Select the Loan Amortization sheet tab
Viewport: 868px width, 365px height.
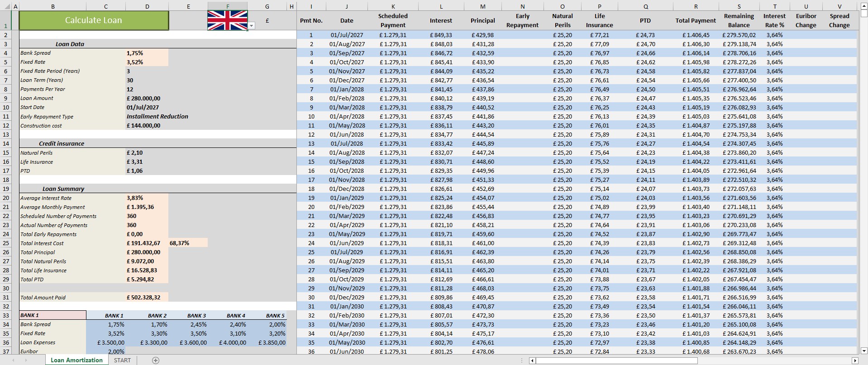[x=76, y=360]
